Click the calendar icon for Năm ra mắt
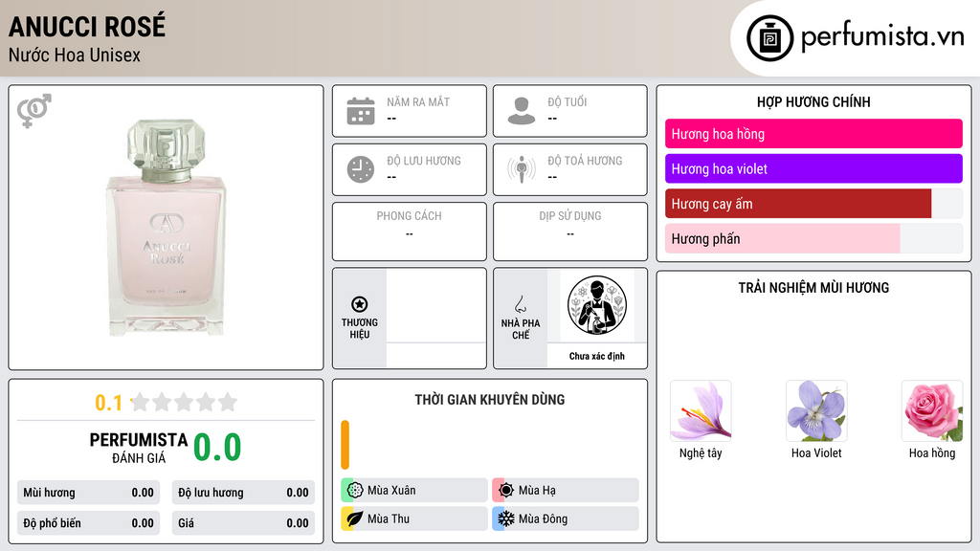The image size is (980, 551). pos(361,111)
